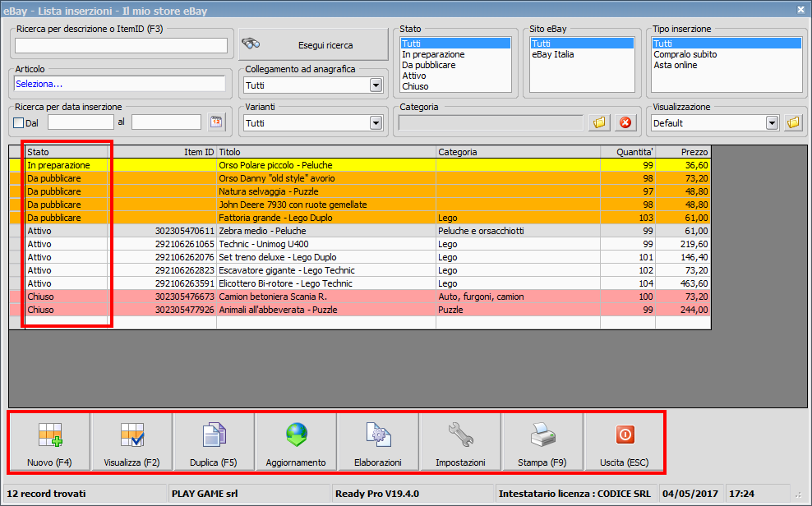Viewport: 812px width, 506px height.
Task: Click Item ID 302305470611 cell
Action: (162, 231)
